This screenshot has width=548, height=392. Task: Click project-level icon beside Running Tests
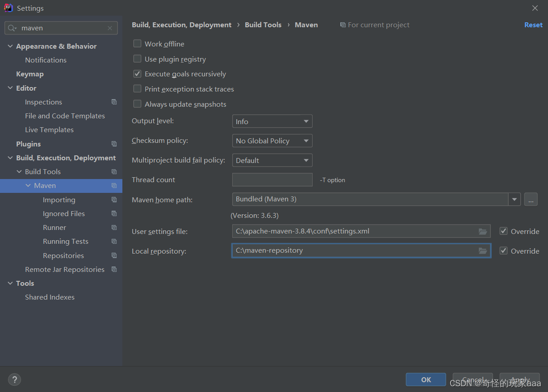click(x=114, y=241)
